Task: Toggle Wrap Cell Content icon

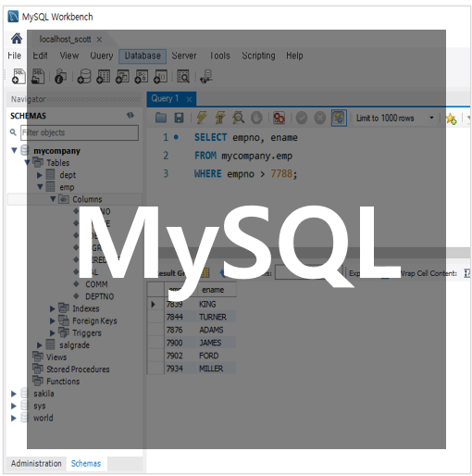Action: tap(467, 273)
